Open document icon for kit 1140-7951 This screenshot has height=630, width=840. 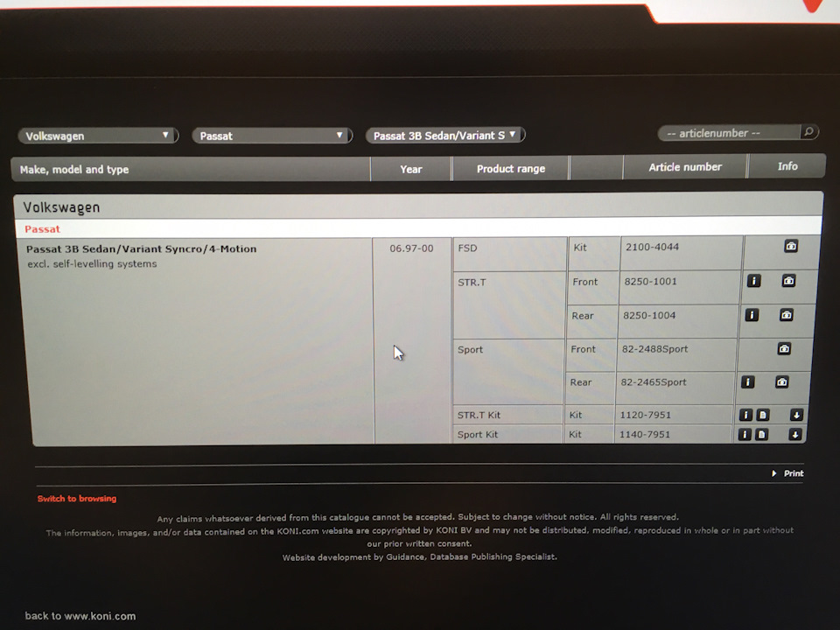point(761,435)
